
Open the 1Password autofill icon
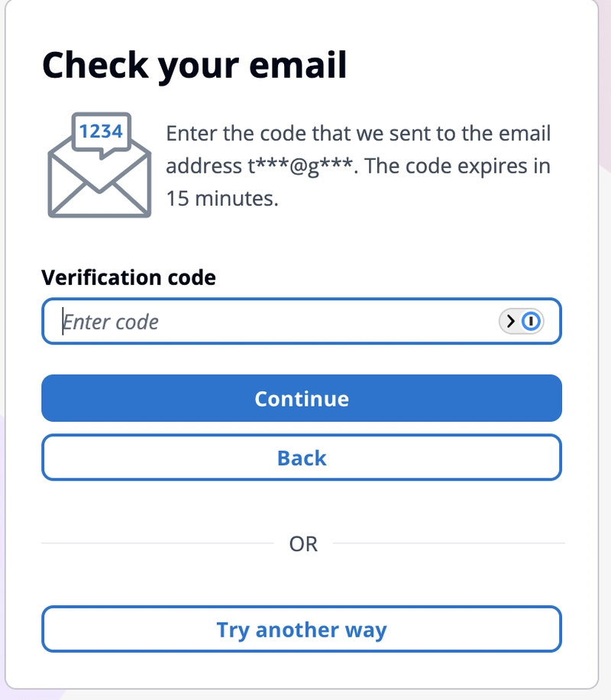click(x=531, y=321)
